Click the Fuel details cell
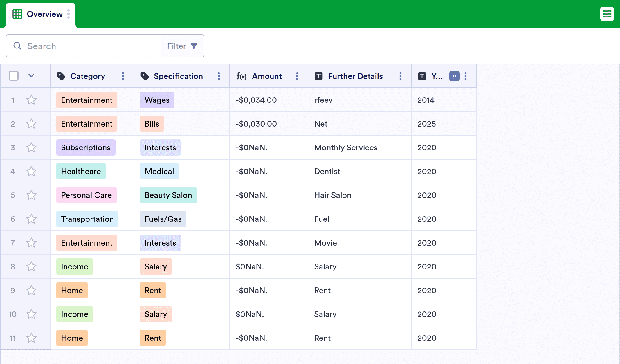The width and height of the screenshot is (620, 364). click(x=360, y=219)
